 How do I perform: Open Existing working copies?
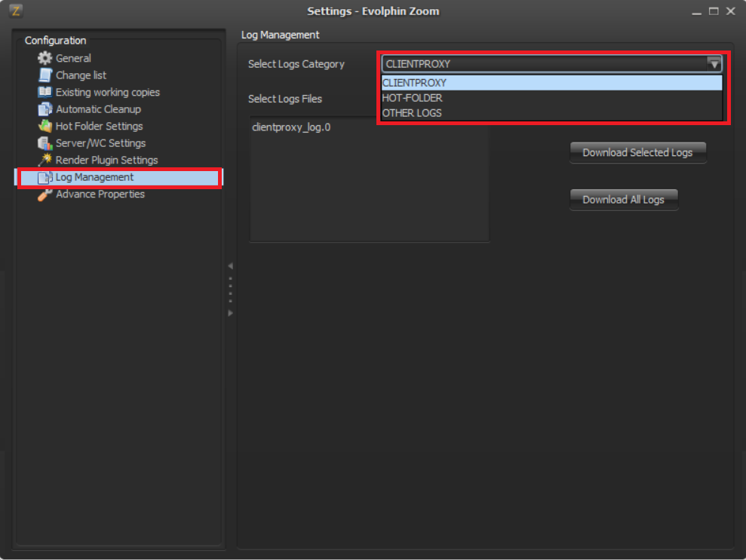click(x=108, y=92)
